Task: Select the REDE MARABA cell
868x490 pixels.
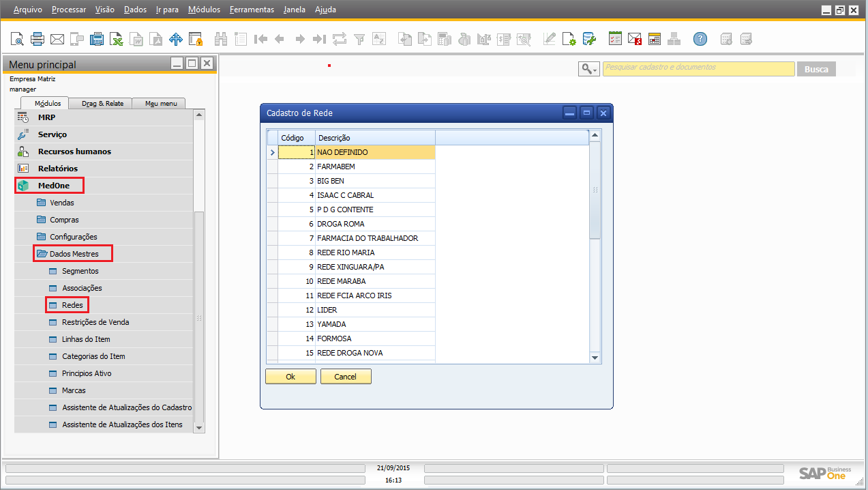Action: [375, 281]
